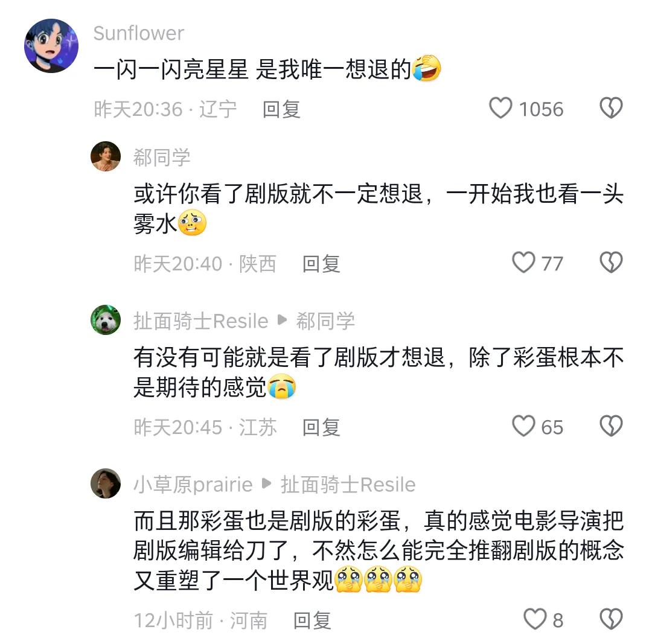Click 回复 under 郗同学's comment
The image size is (652, 644).
tap(321, 264)
